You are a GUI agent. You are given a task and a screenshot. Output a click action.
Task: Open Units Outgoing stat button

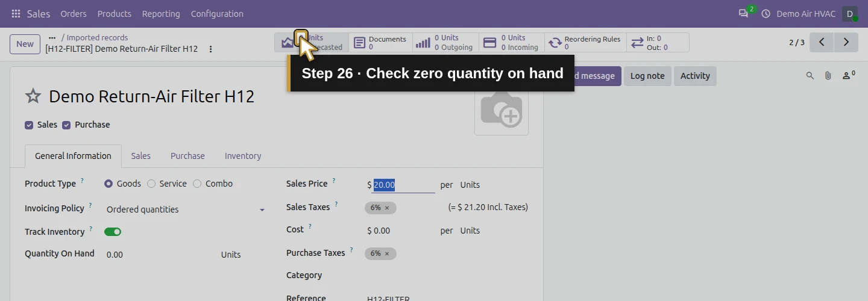(x=446, y=42)
